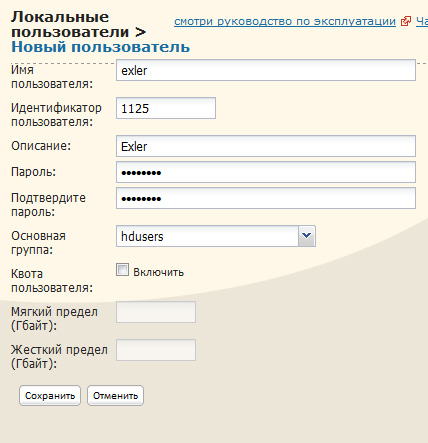This screenshot has width=428, height=443.
Task: Open the partially visible 'Ча' link
Action: tap(422, 21)
